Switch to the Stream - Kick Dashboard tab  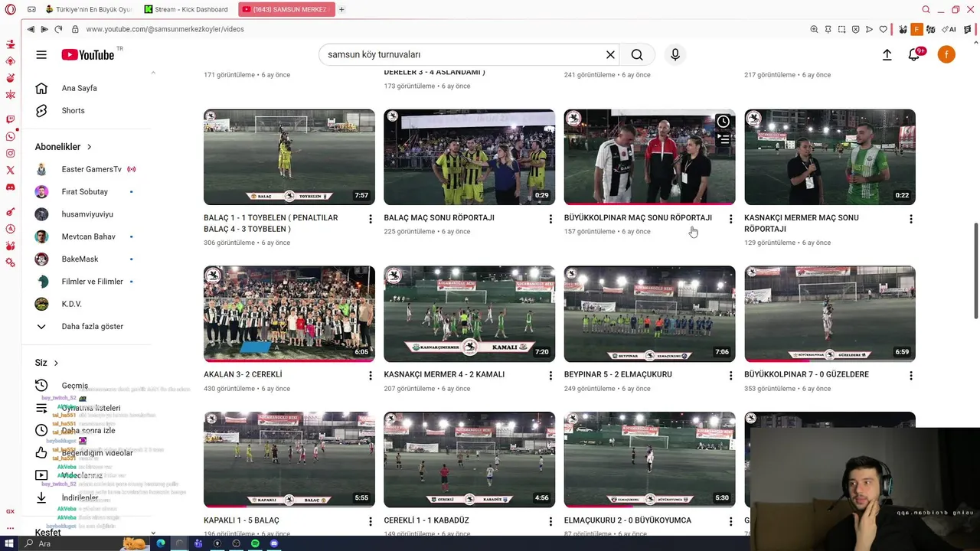186,9
